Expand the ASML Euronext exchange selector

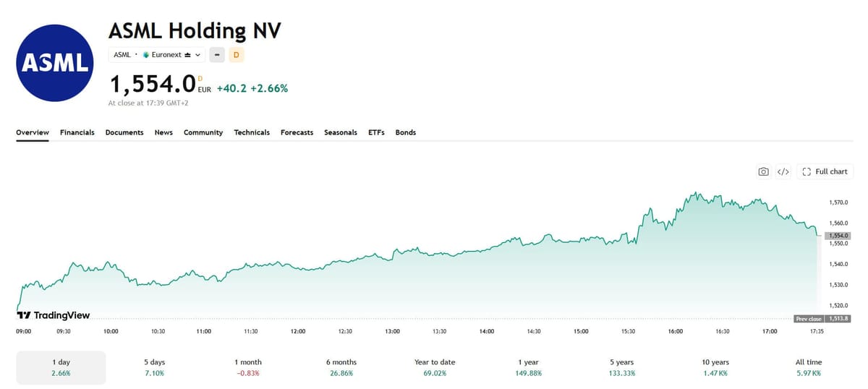coord(157,54)
